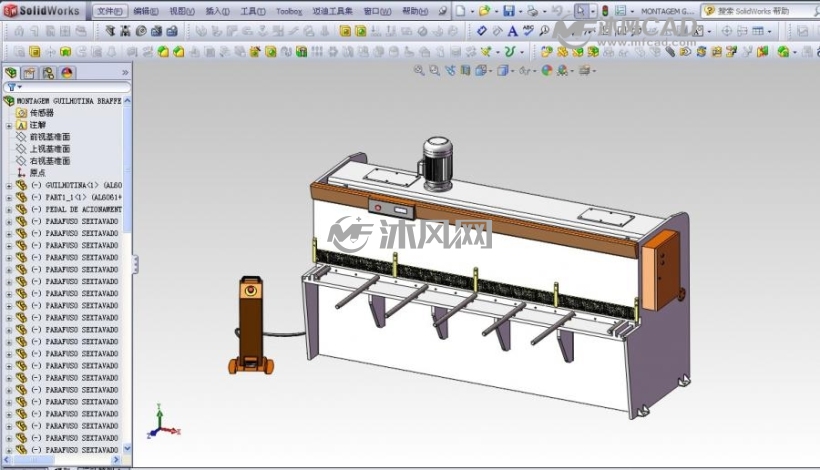Click the pin icon after the menu bar

(x=442, y=11)
